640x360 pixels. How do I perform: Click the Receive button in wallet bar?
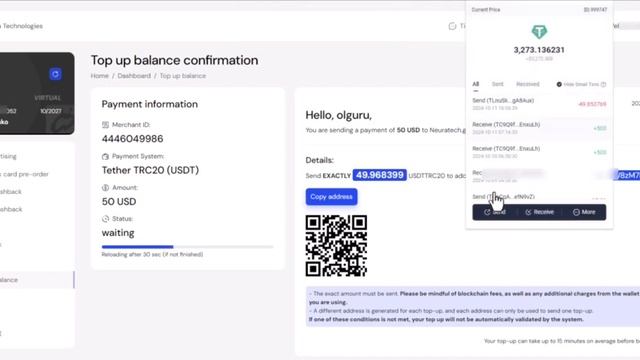pos(540,212)
